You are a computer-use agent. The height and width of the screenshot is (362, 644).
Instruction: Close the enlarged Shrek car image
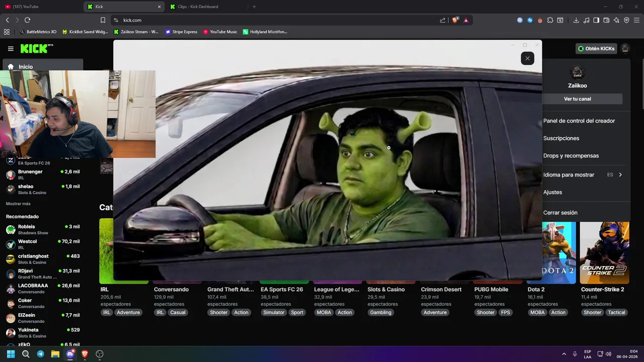click(x=527, y=58)
